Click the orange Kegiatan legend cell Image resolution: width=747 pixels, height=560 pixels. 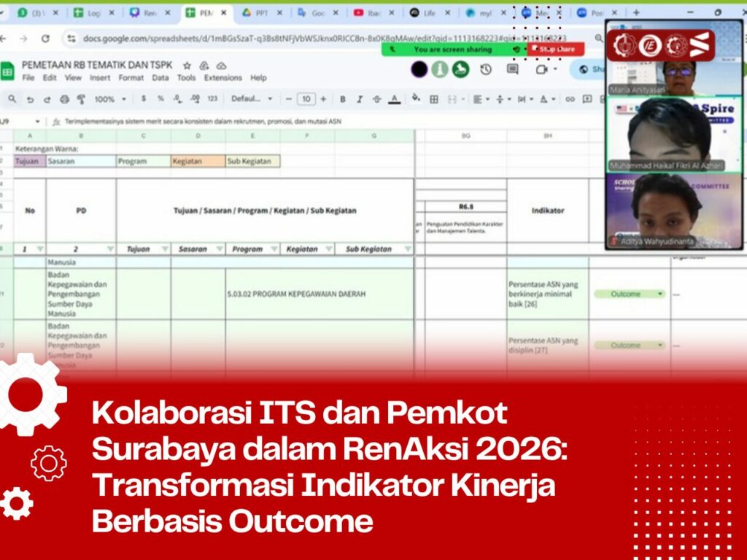[x=198, y=161]
